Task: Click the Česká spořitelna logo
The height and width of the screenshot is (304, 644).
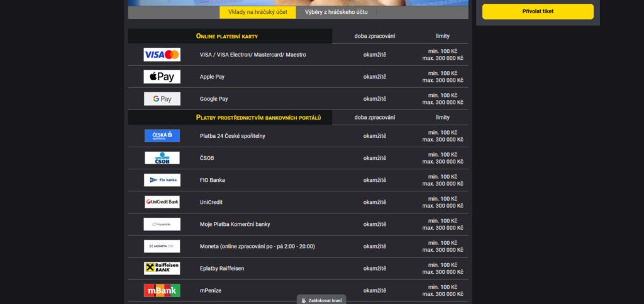Action: 162,136
